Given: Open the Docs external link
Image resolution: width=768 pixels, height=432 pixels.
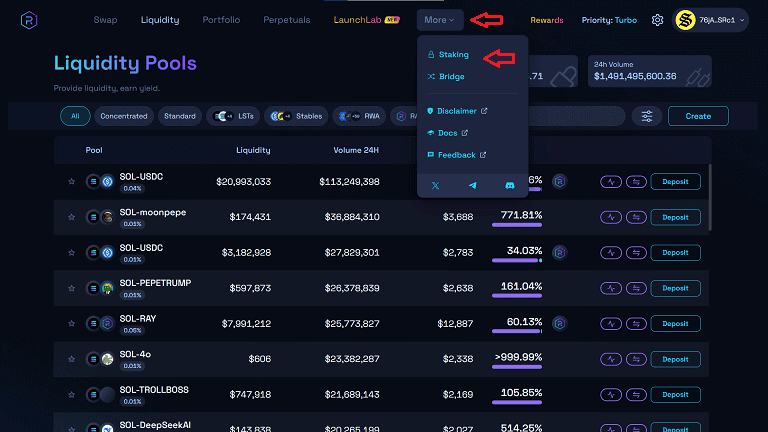Looking at the screenshot, I should [447, 133].
